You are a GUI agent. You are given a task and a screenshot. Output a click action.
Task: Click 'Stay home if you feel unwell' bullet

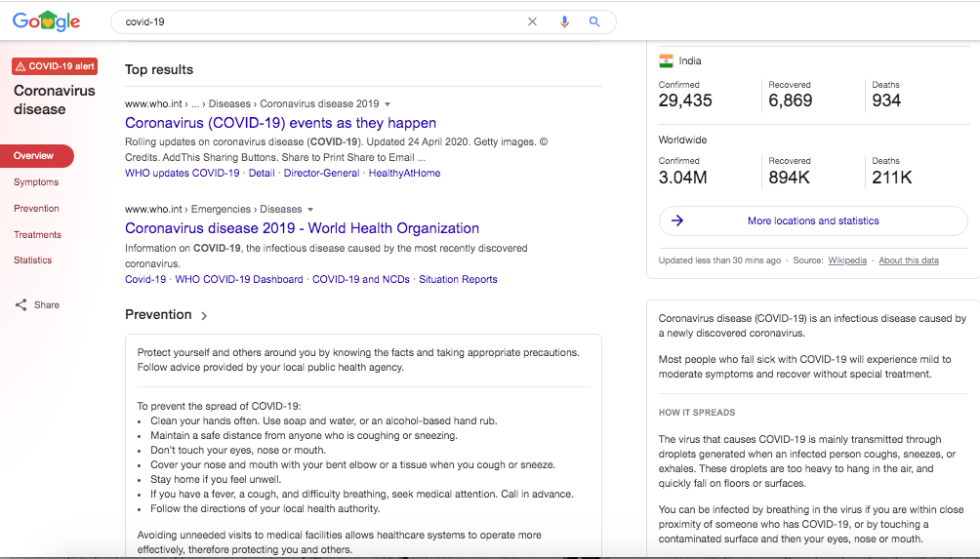pyautogui.click(x=216, y=479)
